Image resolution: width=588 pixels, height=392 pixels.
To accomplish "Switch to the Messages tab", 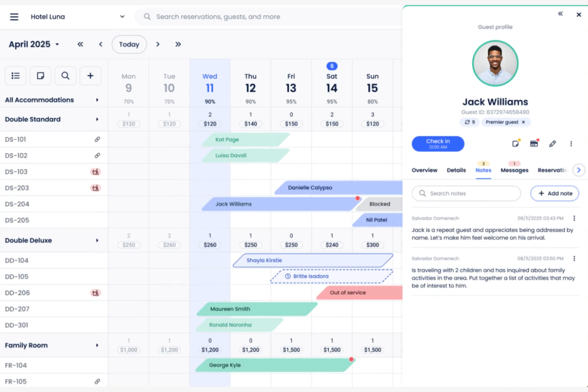I will point(514,170).
